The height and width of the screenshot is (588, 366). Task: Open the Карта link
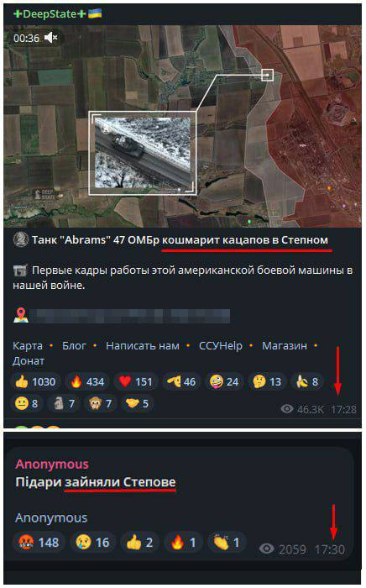pos(28,346)
